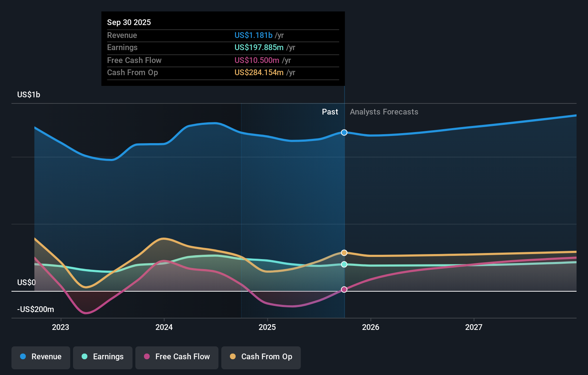Click the 2025 x-axis label

tap(267, 327)
